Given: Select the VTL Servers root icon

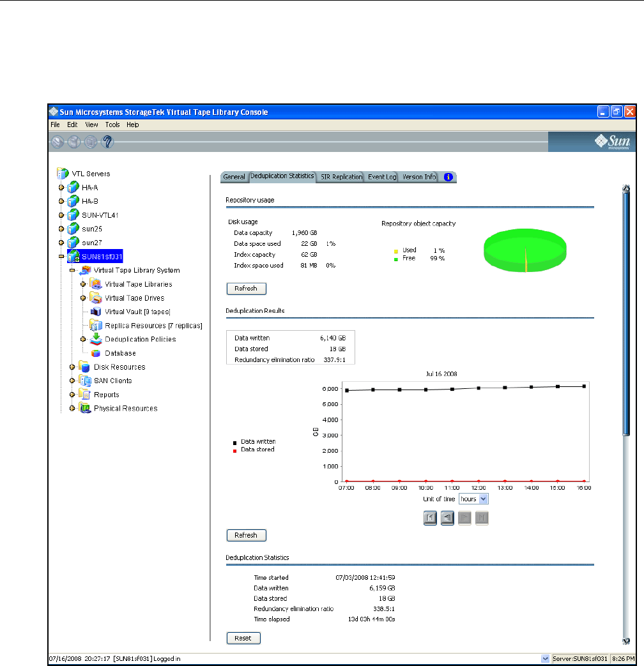Looking at the screenshot, I should 63,173.
